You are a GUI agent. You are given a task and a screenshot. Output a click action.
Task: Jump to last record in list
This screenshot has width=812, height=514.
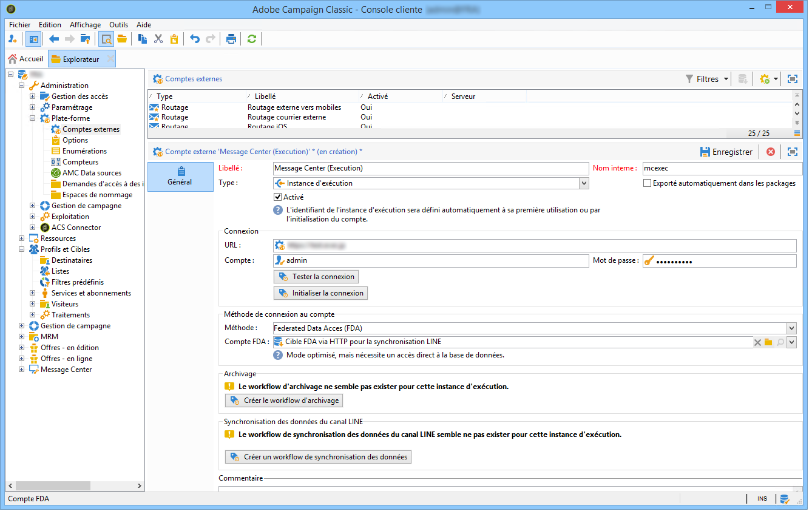click(x=797, y=123)
